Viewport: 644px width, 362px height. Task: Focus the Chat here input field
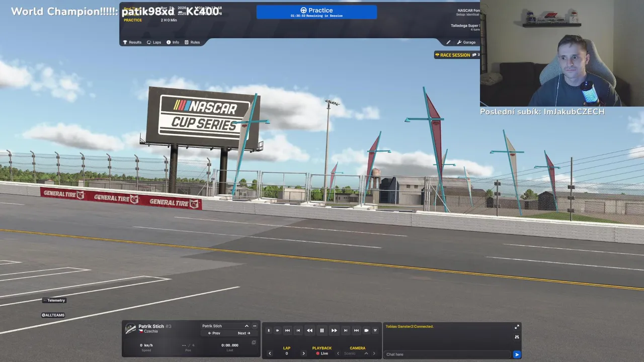pos(447,354)
